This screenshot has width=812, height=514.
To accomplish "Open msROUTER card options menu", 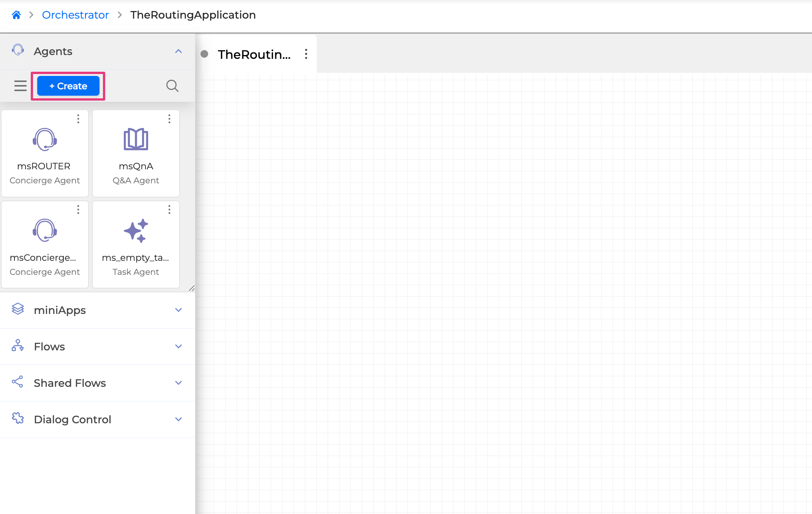I will pyautogui.click(x=78, y=119).
